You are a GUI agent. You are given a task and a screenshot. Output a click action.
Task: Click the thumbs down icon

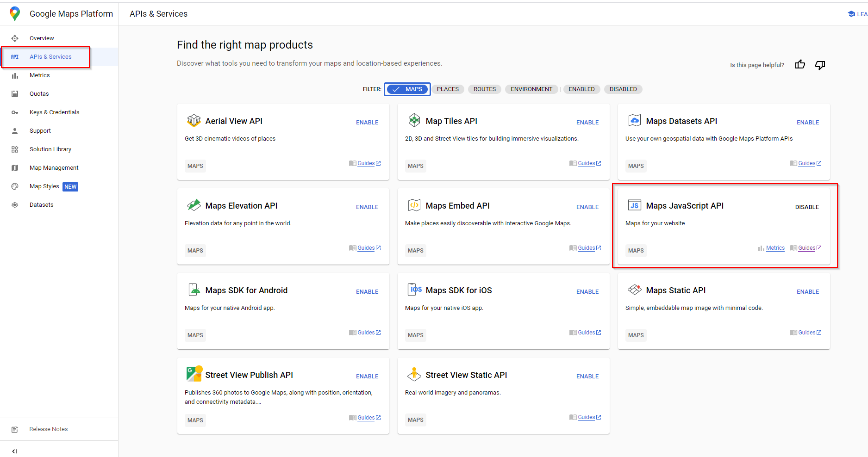click(820, 65)
